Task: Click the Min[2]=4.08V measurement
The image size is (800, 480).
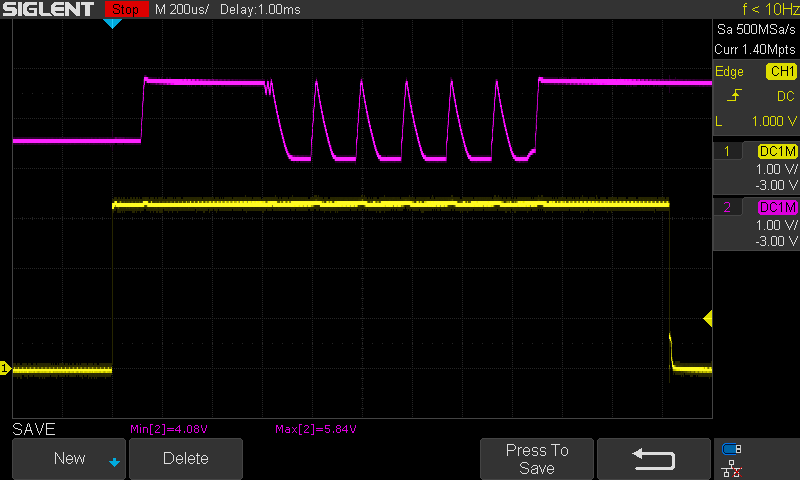Action: (x=169, y=429)
